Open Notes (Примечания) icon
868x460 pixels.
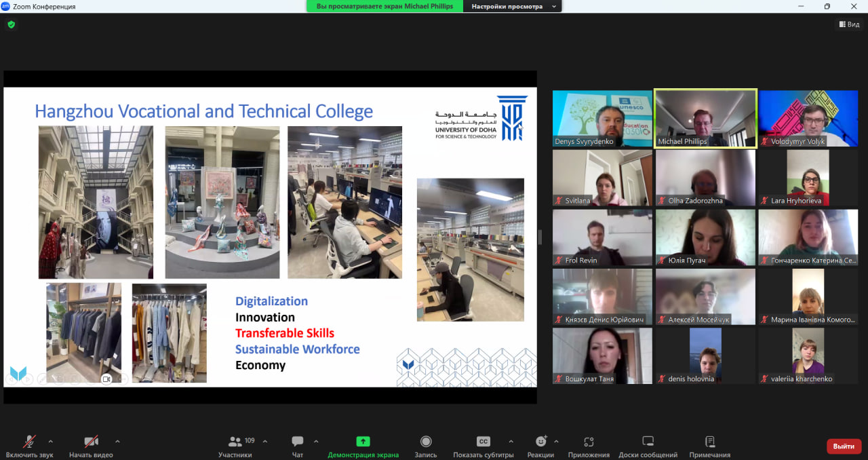tap(709, 442)
